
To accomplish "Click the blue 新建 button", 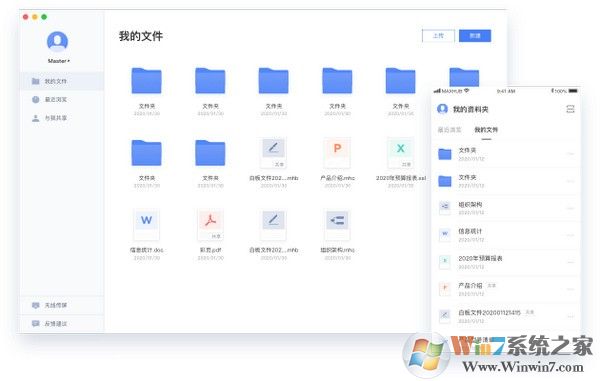I will click(475, 36).
